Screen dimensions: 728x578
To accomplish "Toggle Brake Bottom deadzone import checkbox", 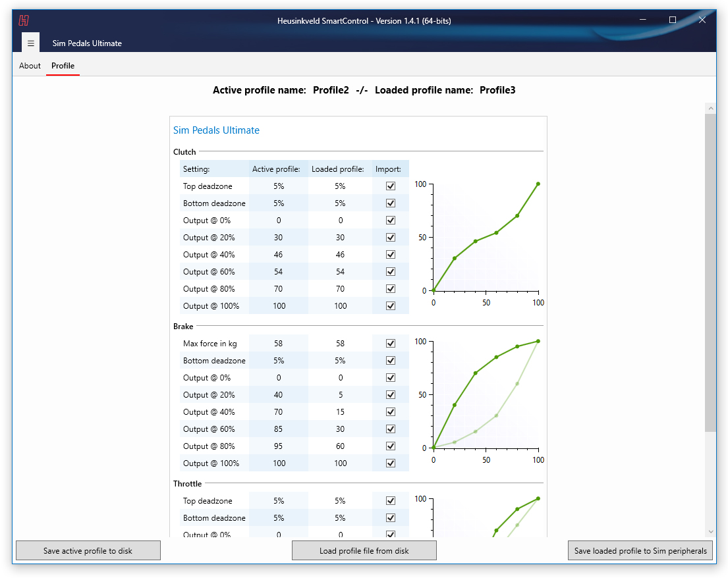I will pyautogui.click(x=391, y=361).
